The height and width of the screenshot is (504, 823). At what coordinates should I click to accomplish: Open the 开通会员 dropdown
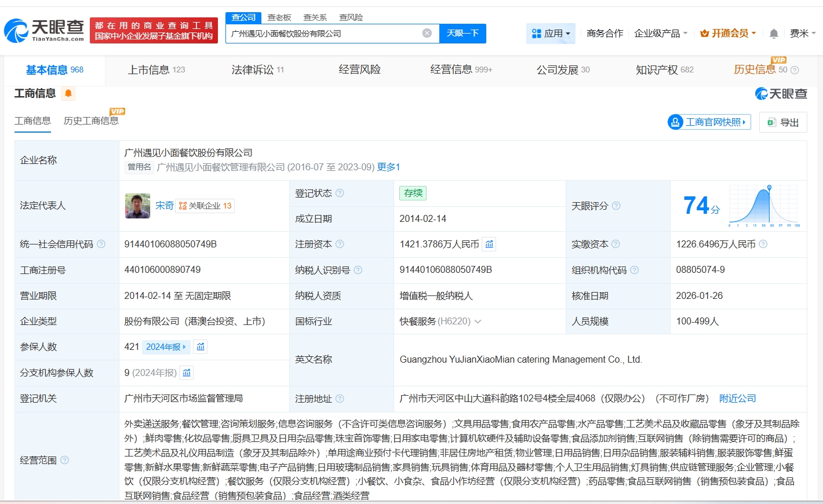(x=728, y=34)
